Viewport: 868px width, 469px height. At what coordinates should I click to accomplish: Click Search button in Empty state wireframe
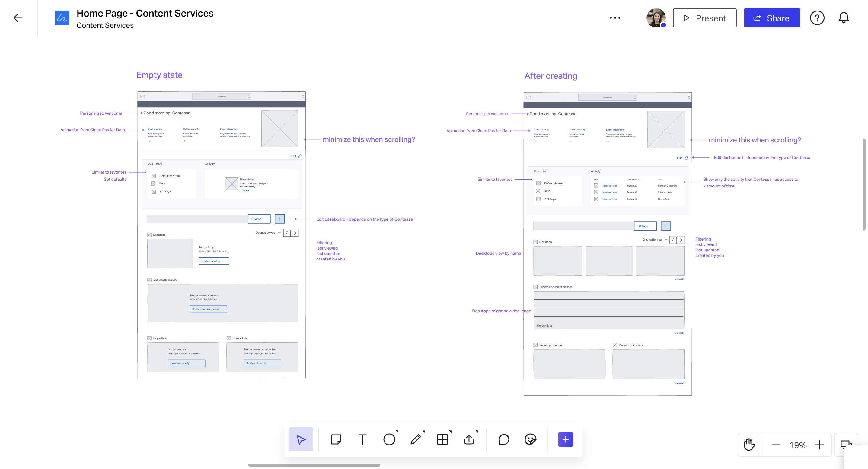tap(259, 219)
